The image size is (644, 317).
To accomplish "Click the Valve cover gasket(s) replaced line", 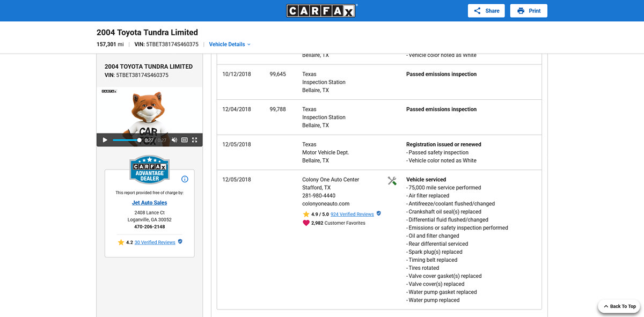I will point(444,276).
